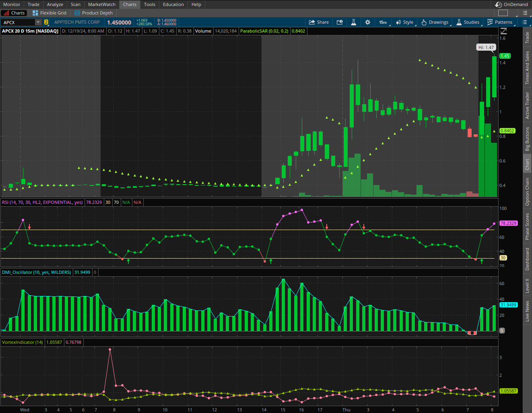Open the Tools tab
This screenshot has height=413, width=532.
(x=150, y=4)
